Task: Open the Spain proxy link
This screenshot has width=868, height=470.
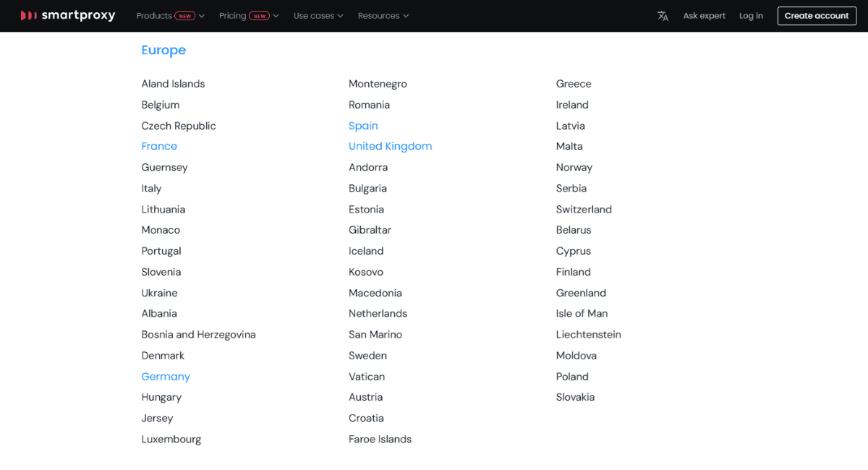Action: pos(363,126)
